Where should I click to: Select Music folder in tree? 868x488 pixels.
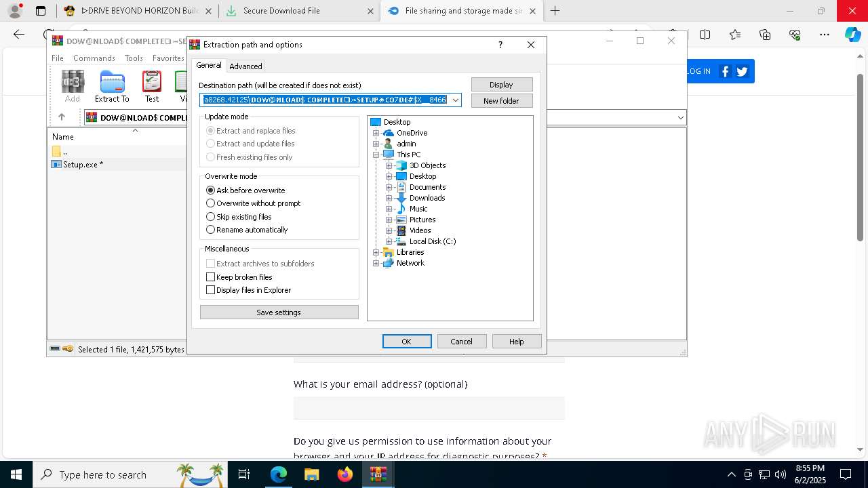tap(418, 209)
